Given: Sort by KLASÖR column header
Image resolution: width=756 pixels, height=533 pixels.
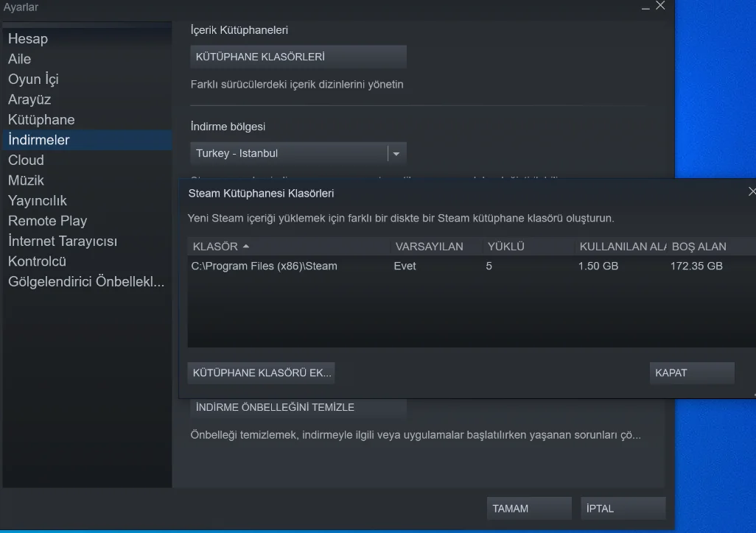Looking at the screenshot, I should pyautogui.click(x=290, y=247).
